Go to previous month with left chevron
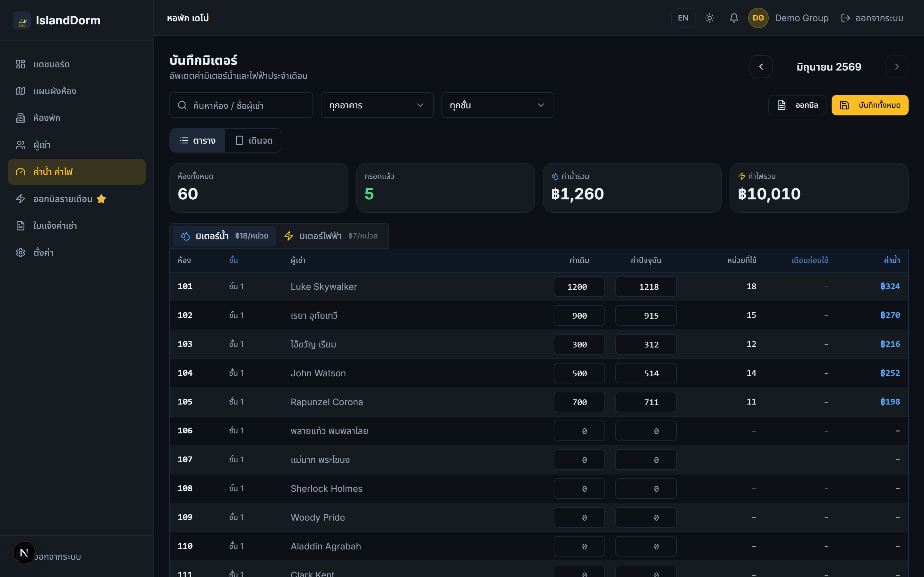 tap(761, 67)
